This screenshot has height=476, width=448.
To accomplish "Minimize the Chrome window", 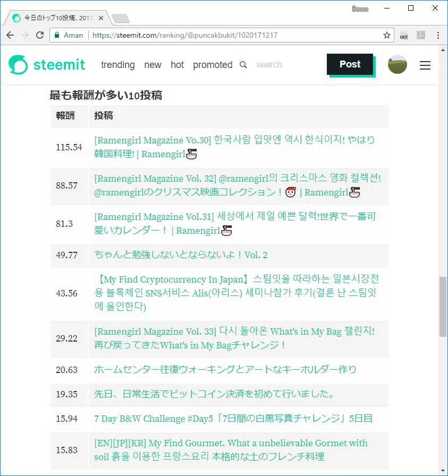I will click(x=387, y=8).
